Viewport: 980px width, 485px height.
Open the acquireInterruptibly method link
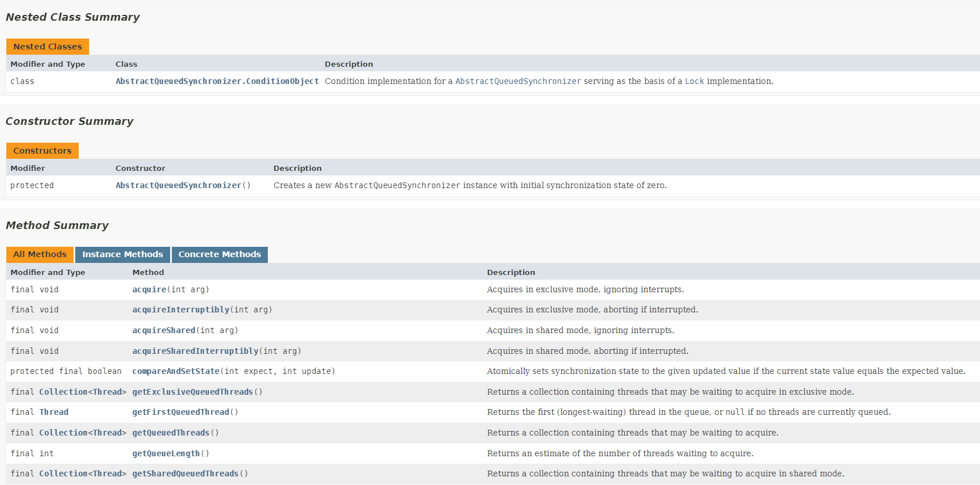[181, 310]
